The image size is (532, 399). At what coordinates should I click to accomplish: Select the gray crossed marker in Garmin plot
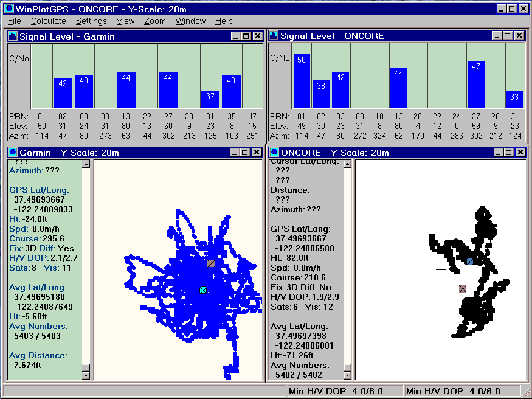pos(211,263)
